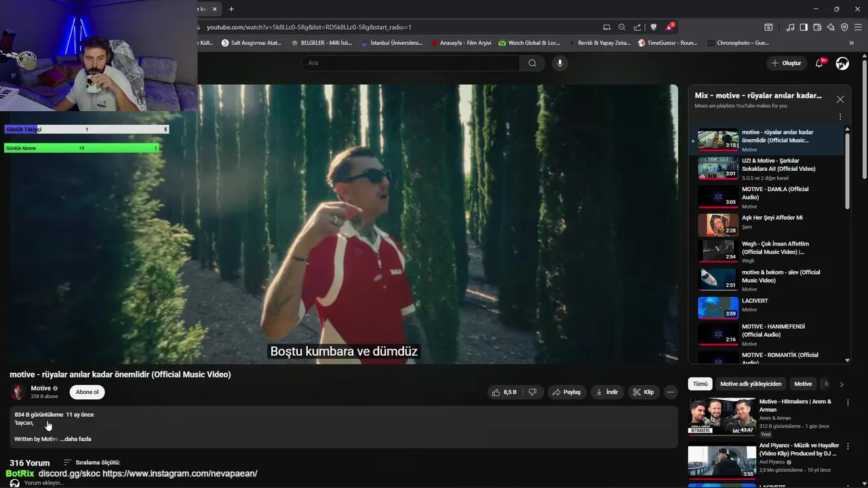Click the zoom magnifier icon in address bar

(622, 27)
